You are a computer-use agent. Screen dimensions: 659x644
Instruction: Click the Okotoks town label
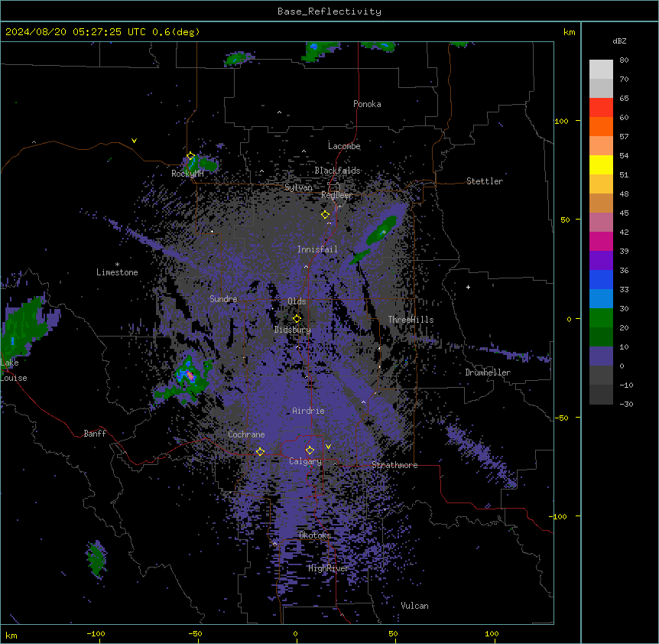(315, 535)
